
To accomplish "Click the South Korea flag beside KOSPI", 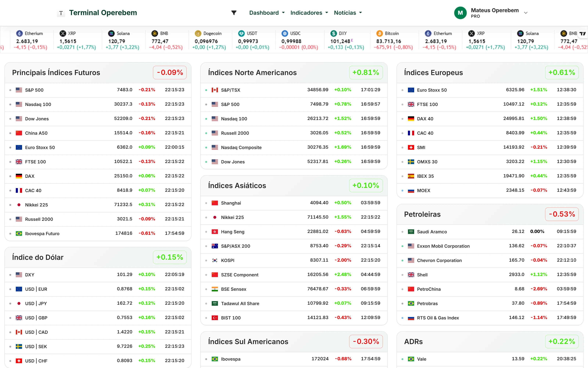I will [x=215, y=260].
